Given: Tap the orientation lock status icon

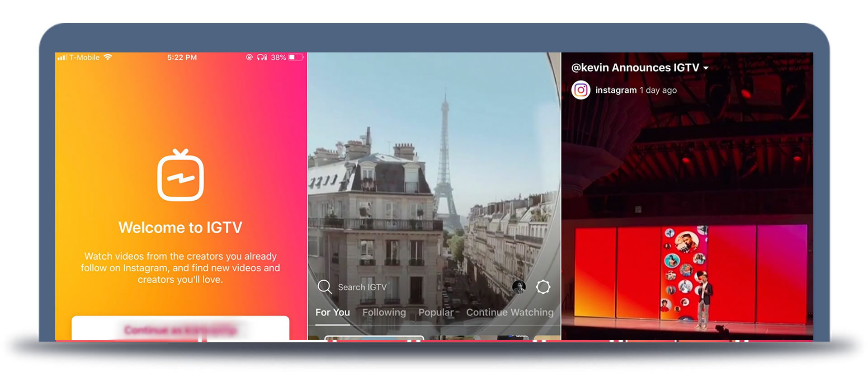Looking at the screenshot, I should tap(249, 57).
